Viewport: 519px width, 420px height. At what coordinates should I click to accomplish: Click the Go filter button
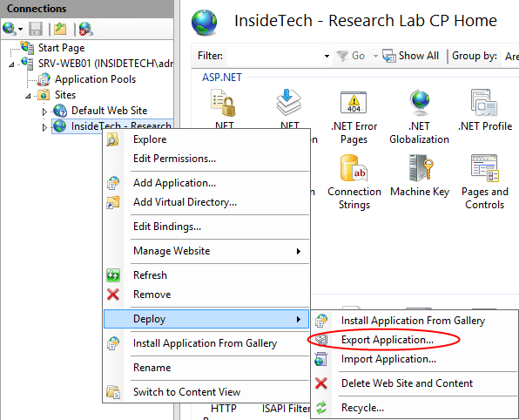[351, 56]
